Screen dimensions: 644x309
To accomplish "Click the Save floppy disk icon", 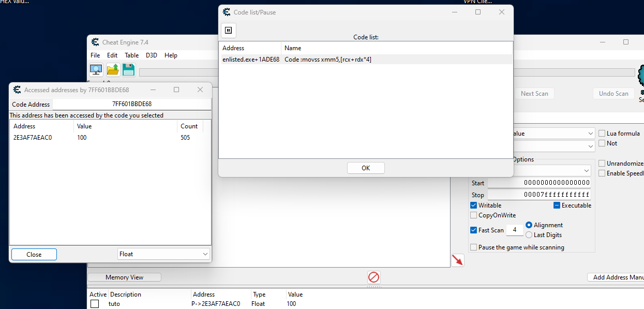I will (128, 70).
